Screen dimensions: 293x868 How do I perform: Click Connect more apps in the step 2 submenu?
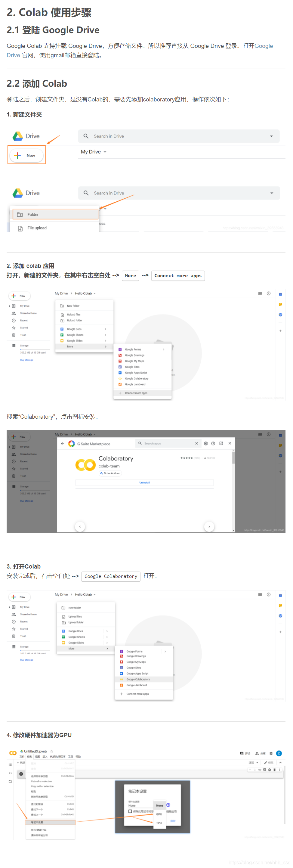(x=143, y=393)
